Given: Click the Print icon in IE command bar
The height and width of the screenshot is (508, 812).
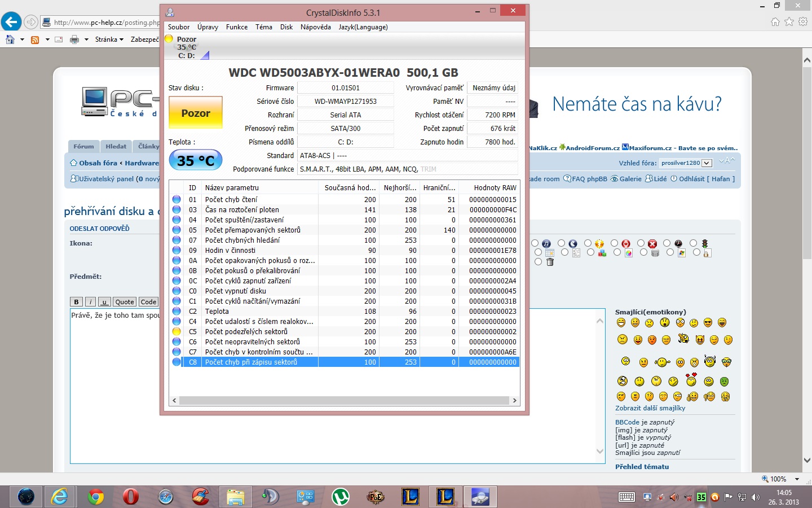Looking at the screenshot, I should click(74, 40).
